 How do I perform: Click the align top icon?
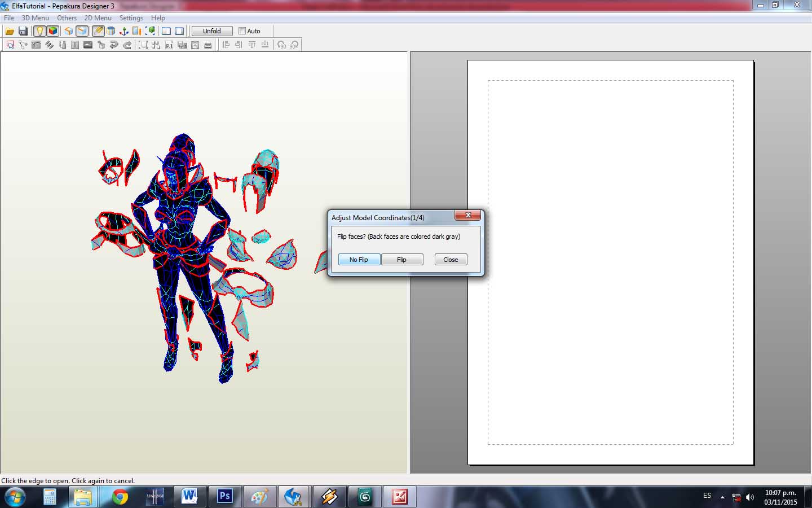tap(252, 45)
